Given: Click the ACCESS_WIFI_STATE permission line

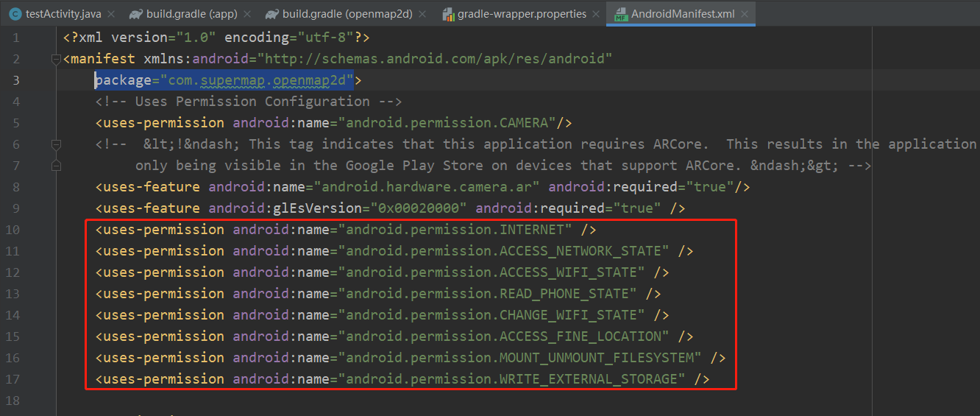Looking at the screenshot, I should click(x=382, y=272).
